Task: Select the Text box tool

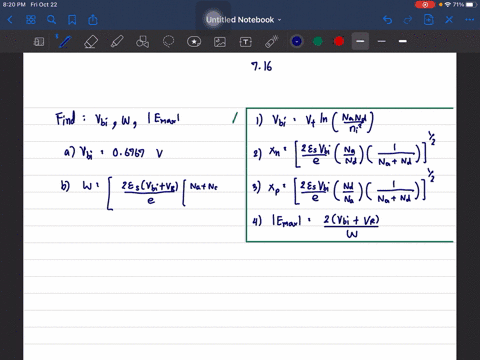Action: point(246,42)
